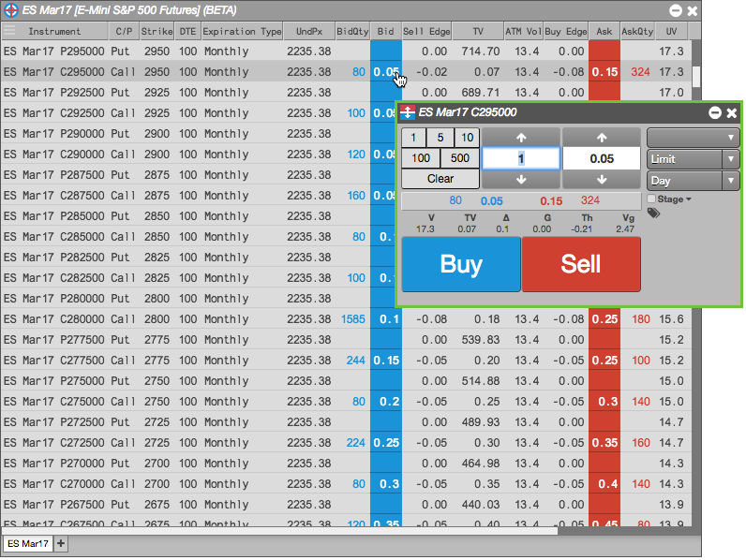Image resolution: width=746 pixels, height=560 pixels.
Task: Sort by the Sell Edge column header
Action: (x=426, y=32)
